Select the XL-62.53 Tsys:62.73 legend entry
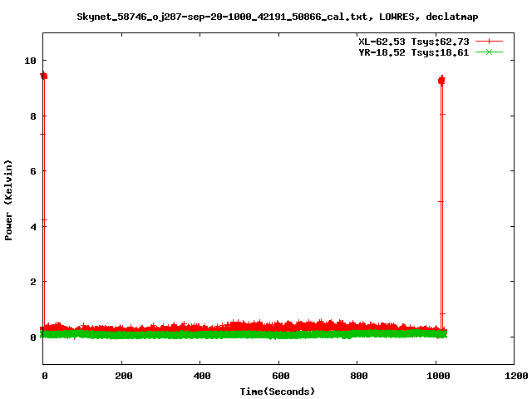 414,42
